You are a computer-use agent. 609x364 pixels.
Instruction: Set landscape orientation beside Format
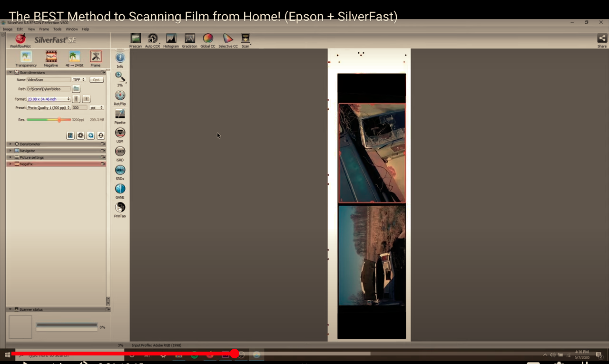click(86, 99)
